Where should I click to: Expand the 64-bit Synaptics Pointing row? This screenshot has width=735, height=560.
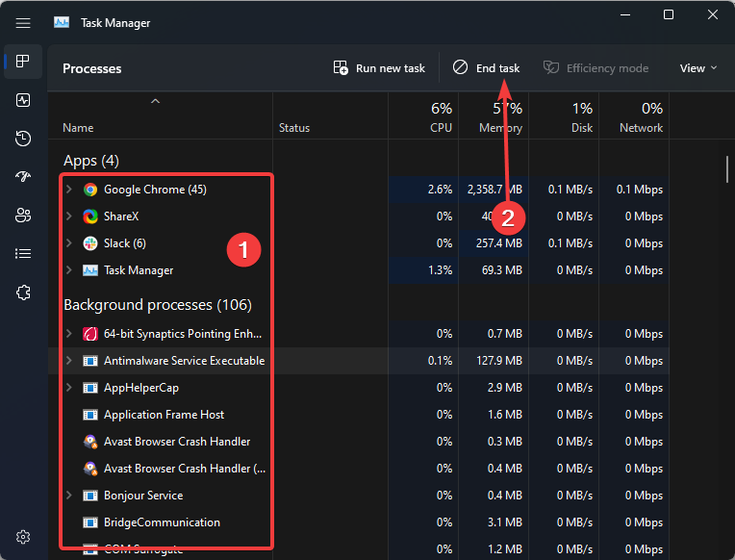pyautogui.click(x=69, y=334)
